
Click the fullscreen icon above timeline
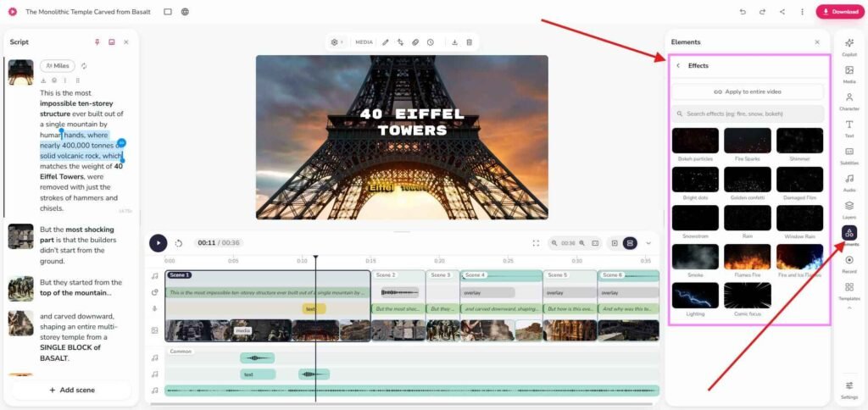coord(536,243)
